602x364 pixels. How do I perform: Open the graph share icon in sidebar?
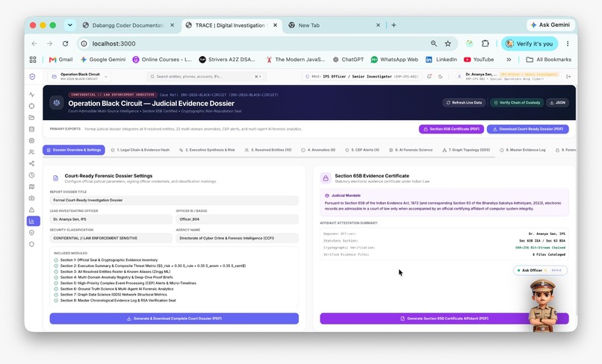tap(32, 163)
